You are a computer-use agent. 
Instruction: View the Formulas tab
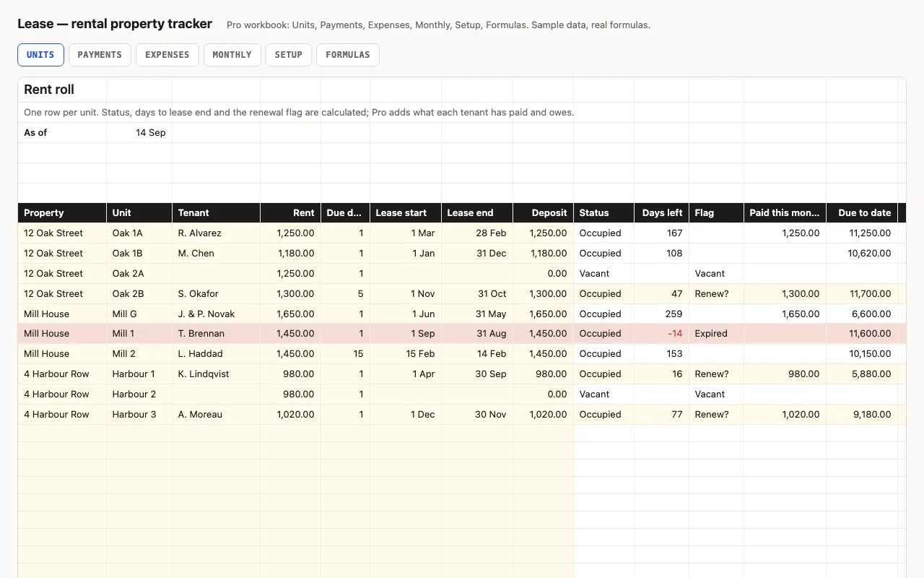click(347, 55)
